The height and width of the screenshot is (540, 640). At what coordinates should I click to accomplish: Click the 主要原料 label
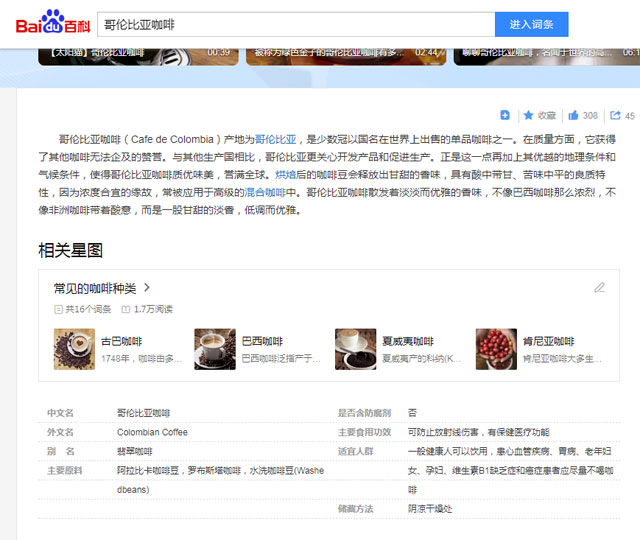pyautogui.click(x=64, y=471)
